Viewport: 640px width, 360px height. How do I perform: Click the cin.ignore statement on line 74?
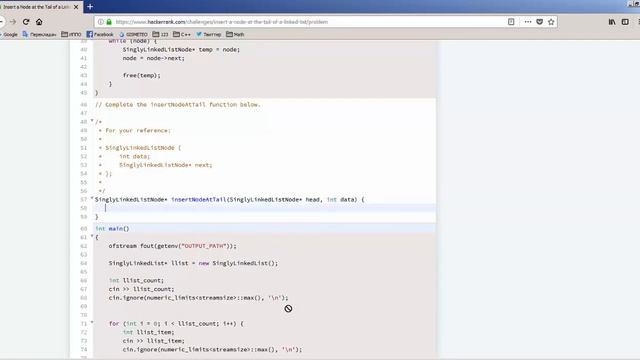tap(212, 350)
